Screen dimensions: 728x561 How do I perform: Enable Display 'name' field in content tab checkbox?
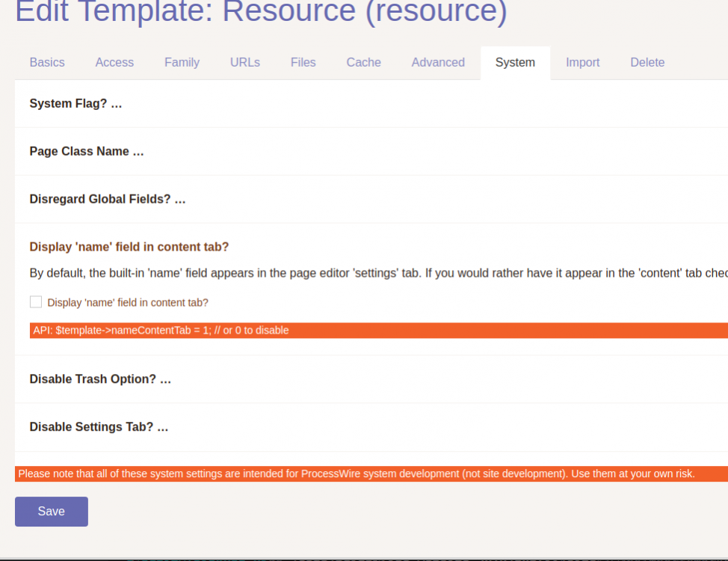[36, 302]
